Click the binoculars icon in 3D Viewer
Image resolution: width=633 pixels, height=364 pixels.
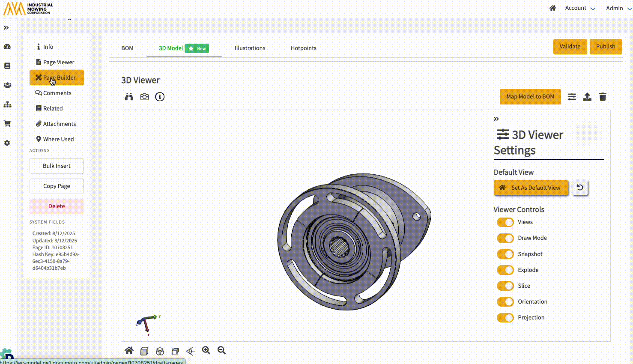[x=129, y=97]
